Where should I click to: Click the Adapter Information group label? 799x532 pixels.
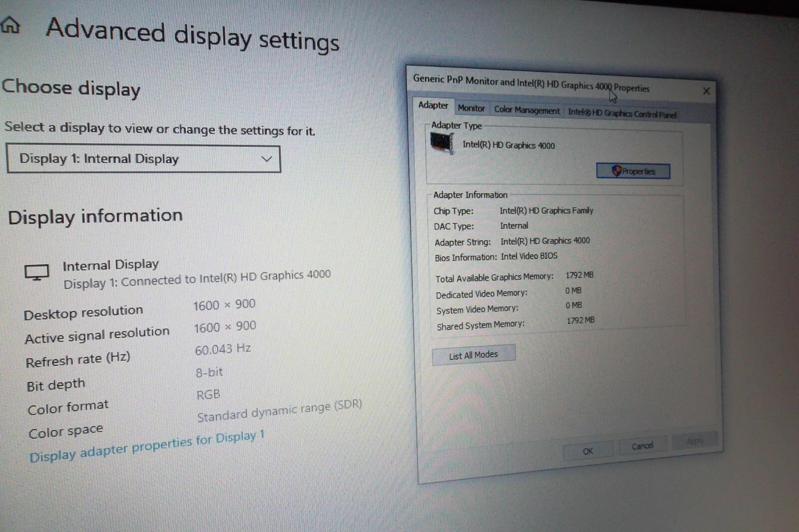(470, 195)
